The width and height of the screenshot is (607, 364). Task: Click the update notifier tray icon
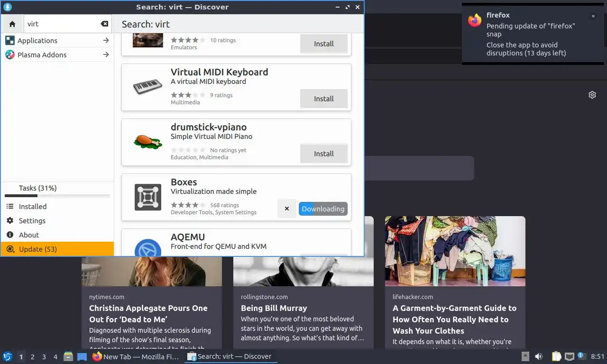point(581,356)
